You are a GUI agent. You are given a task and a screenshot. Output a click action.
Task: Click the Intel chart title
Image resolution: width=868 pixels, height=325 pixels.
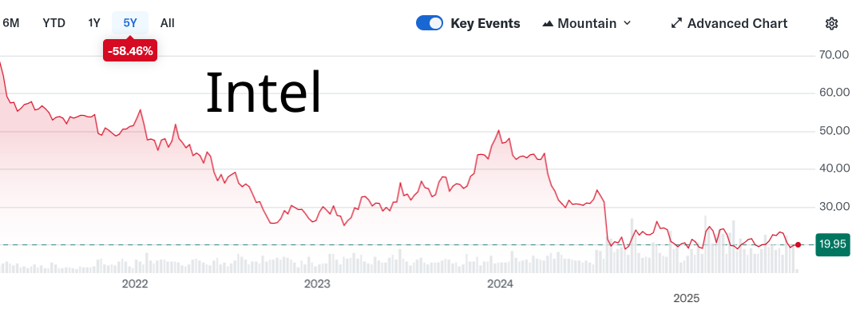(264, 92)
